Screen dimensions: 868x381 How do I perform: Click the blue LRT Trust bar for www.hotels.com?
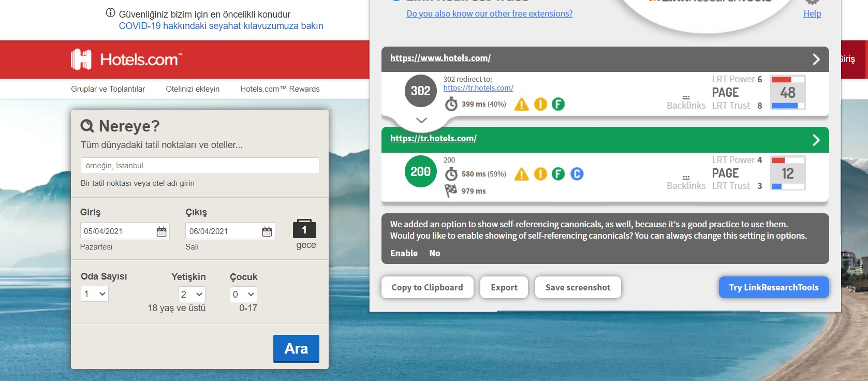788,106
